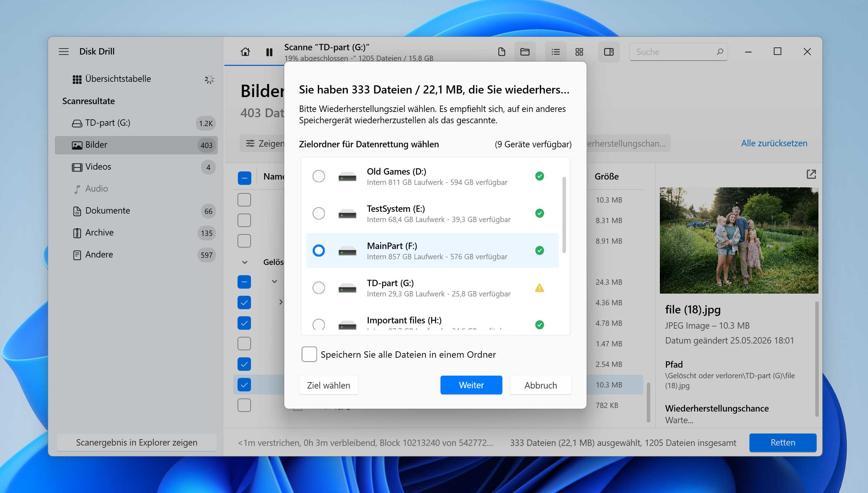Open the Wiederherstellungschancen filter dropdown
The image size is (868, 493).
628,143
